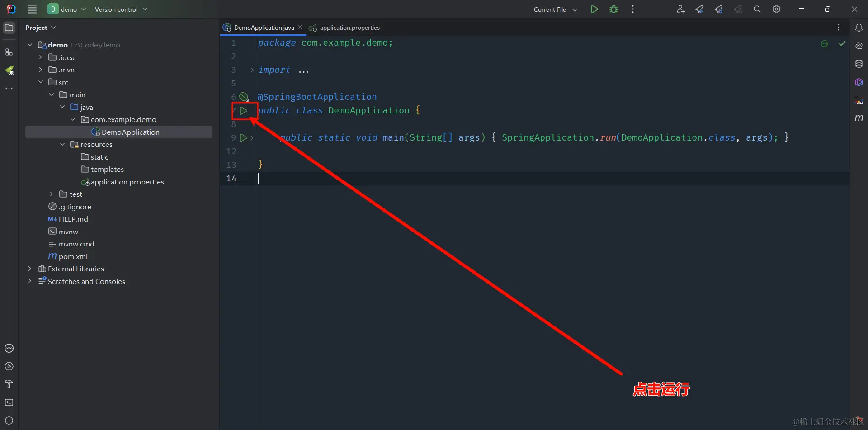Viewport: 868px width, 430px height.
Task: Click the SpringApplication text in main method
Action: [x=547, y=137]
